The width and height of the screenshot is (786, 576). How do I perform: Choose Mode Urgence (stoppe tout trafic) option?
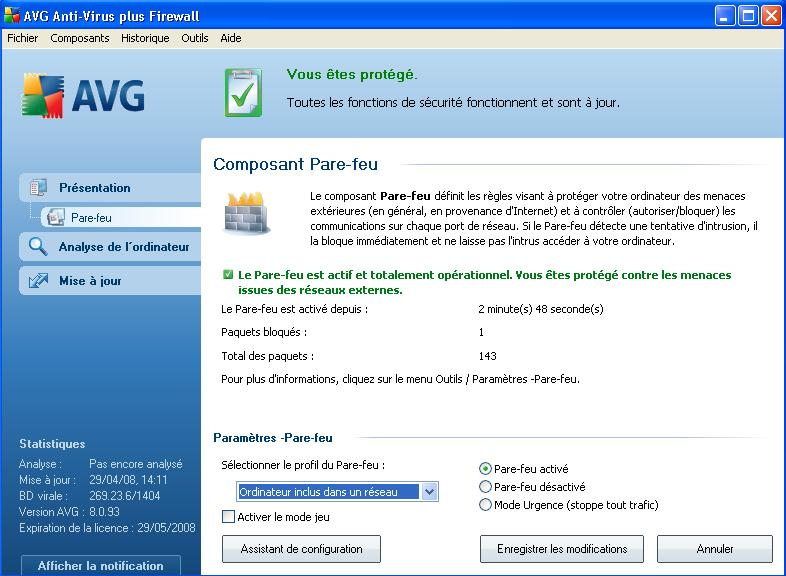486,505
